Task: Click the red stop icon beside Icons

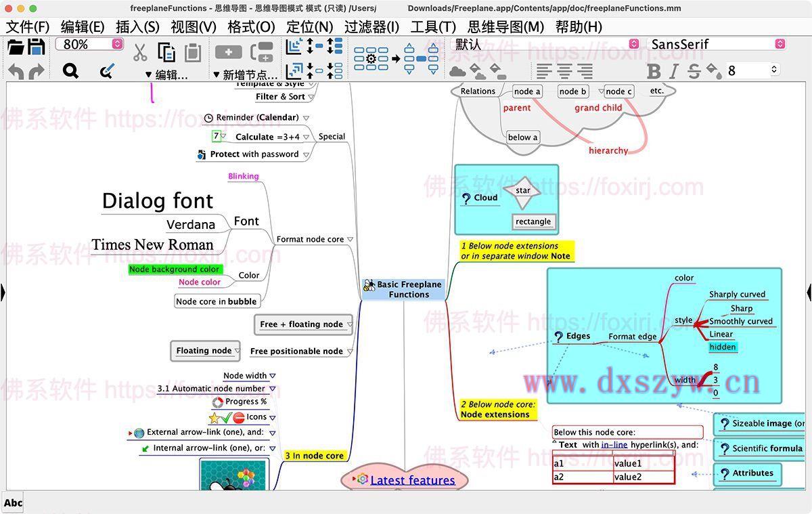Action: coord(239,418)
